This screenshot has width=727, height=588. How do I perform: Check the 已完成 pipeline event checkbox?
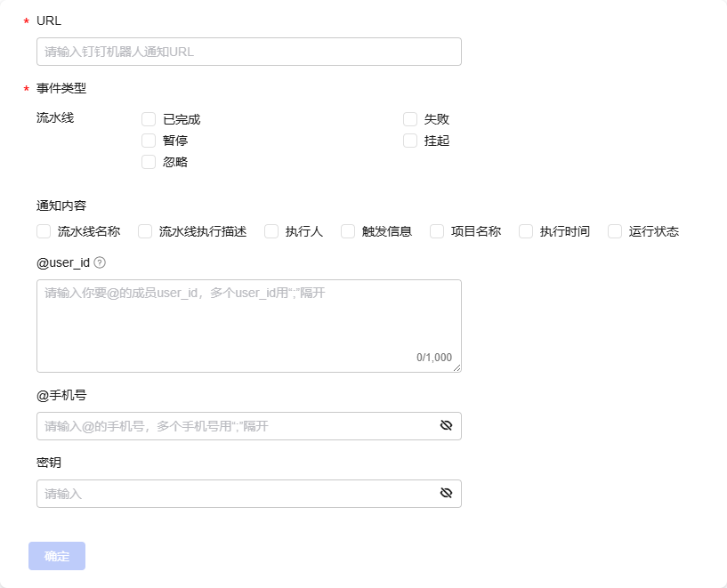point(149,119)
